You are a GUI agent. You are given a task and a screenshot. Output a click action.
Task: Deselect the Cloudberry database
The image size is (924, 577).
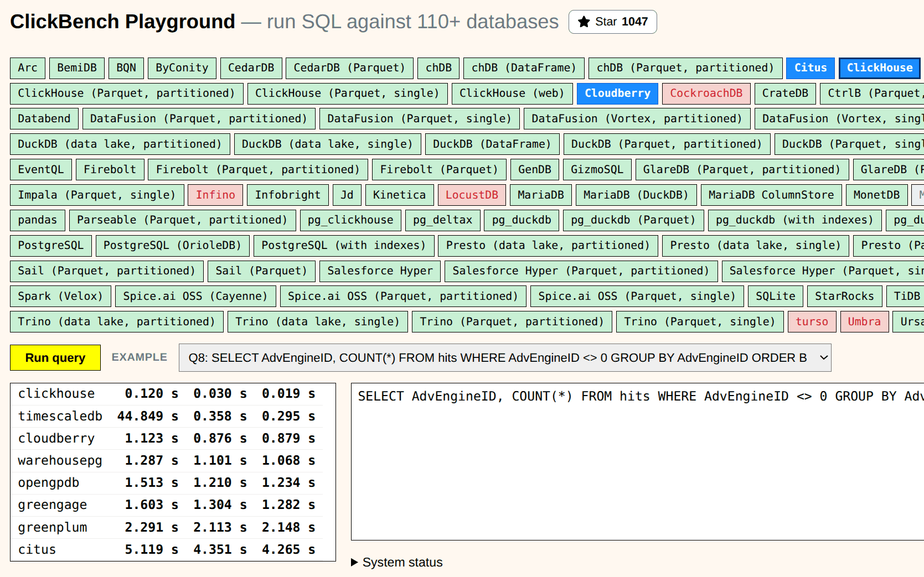[618, 93]
